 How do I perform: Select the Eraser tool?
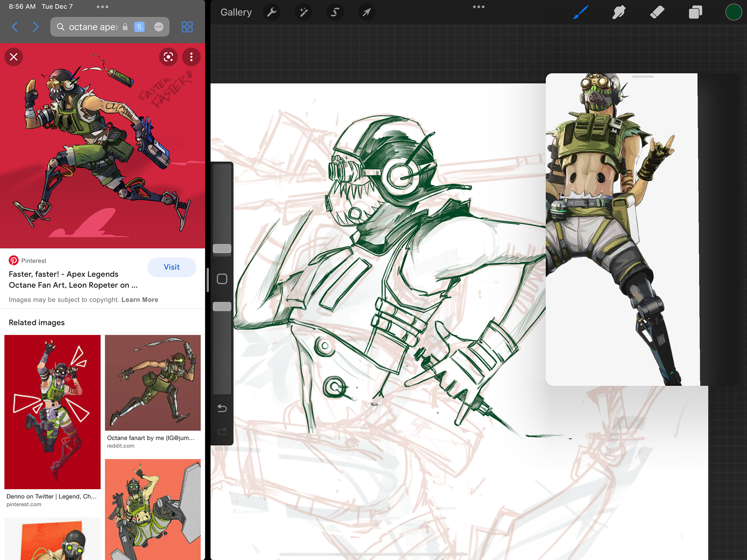click(x=657, y=12)
